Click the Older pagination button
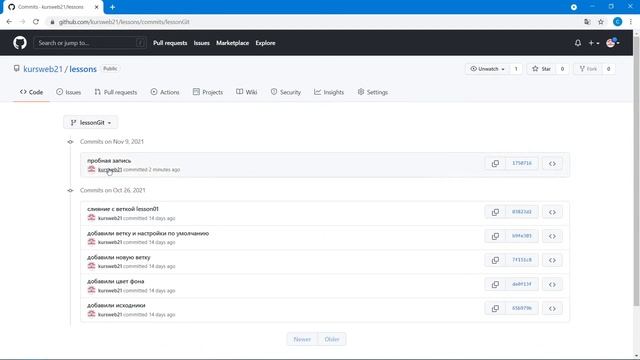 [332, 339]
